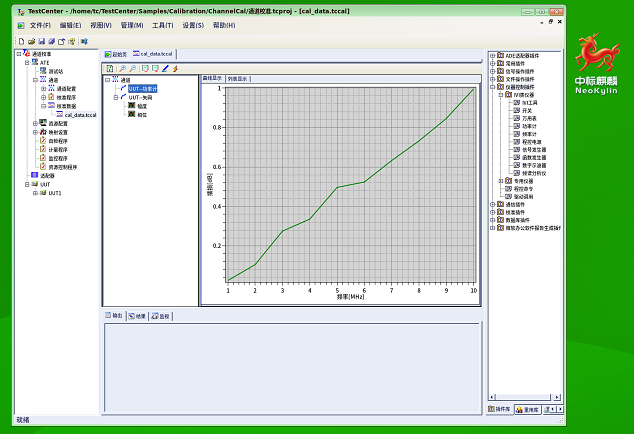Switch to the 列表显示 view tab
The height and width of the screenshot is (434, 634).
(239, 77)
